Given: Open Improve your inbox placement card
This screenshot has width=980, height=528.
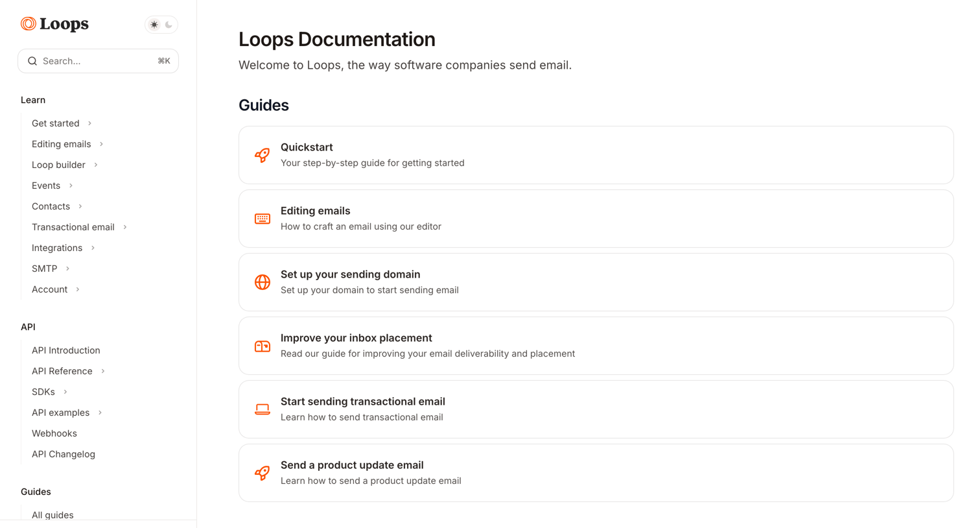Looking at the screenshot, I should click(x=596, y=346).
